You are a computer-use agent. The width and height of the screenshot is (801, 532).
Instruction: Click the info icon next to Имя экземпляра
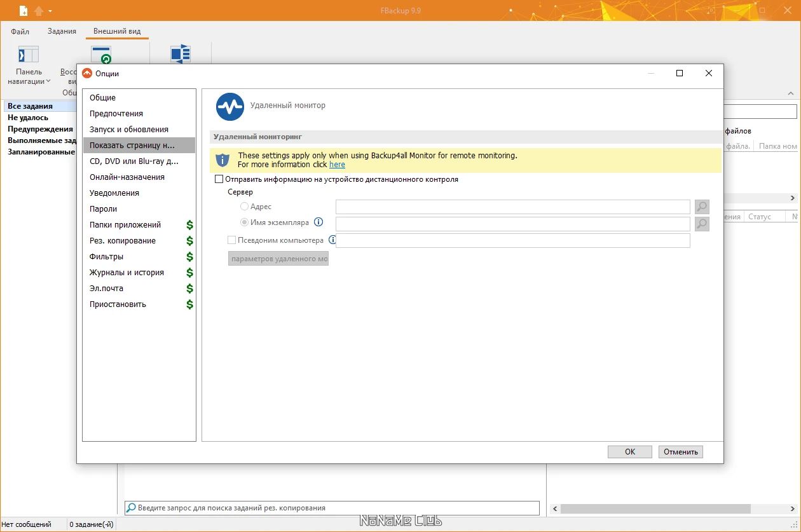click(318, 222)
